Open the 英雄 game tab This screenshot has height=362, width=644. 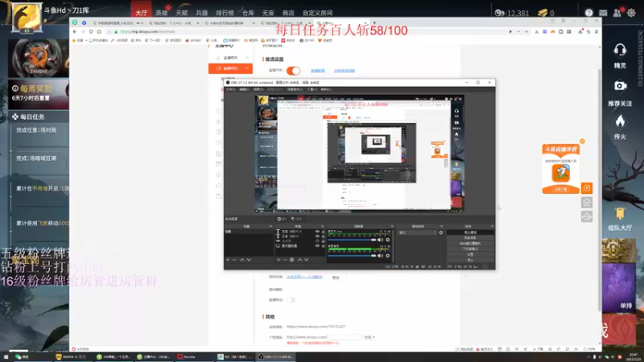(162, 13)
